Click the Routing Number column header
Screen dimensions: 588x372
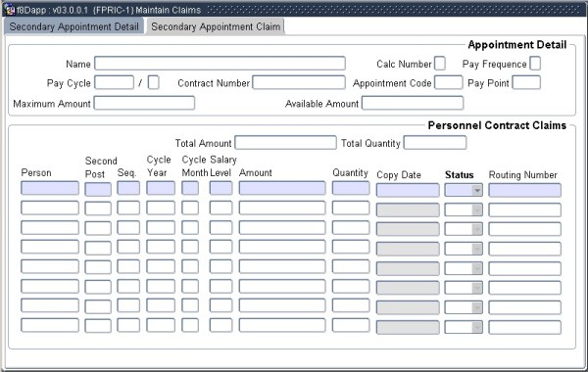(523, 175)
